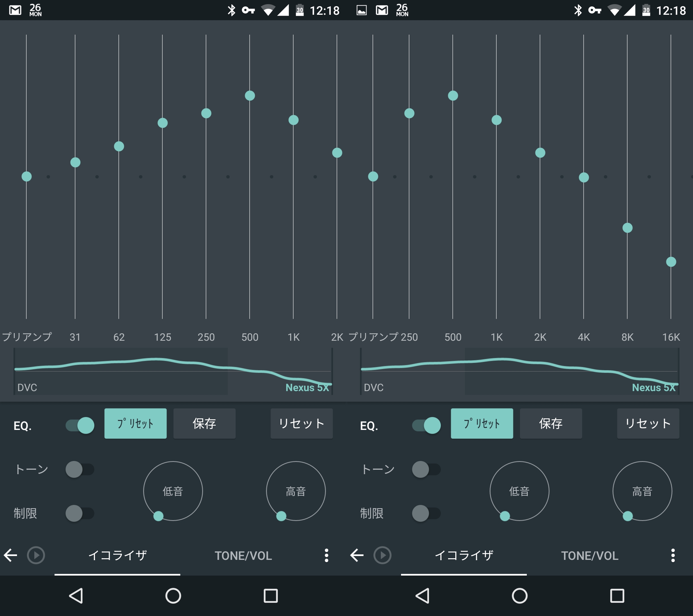The image size is (693, 616).
Task: Tap back arrow in right screen's bottom bar
Action: tap(357, 555)
